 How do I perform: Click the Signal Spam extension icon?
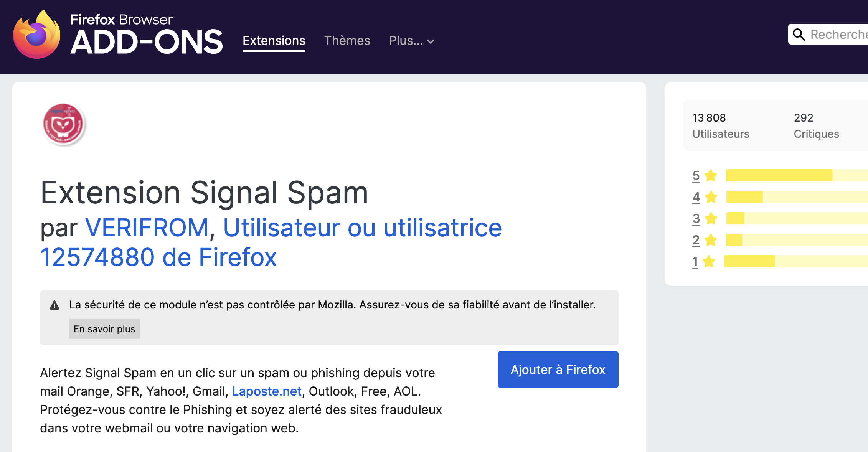[63, 124]
